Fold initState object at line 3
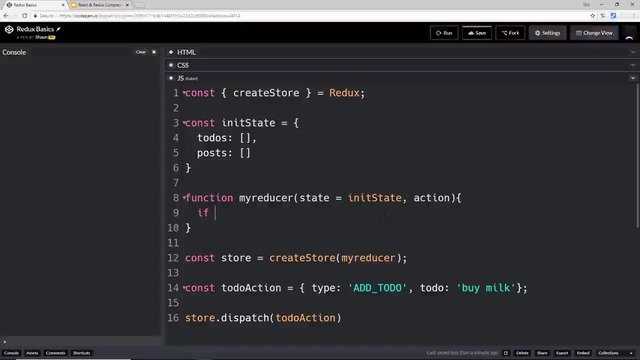The height and width of the screenshot is (360, 640). coord(184,123)
